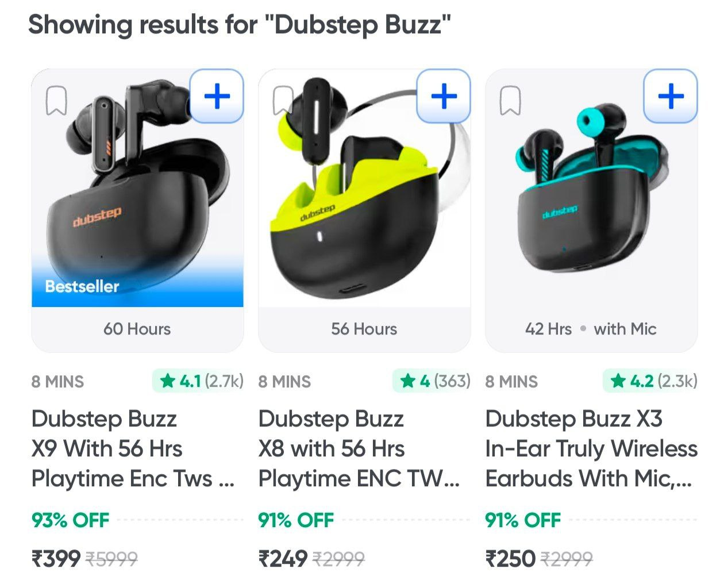Tap the Bestseller badge on Buzz X9

[x=82, y=286]
